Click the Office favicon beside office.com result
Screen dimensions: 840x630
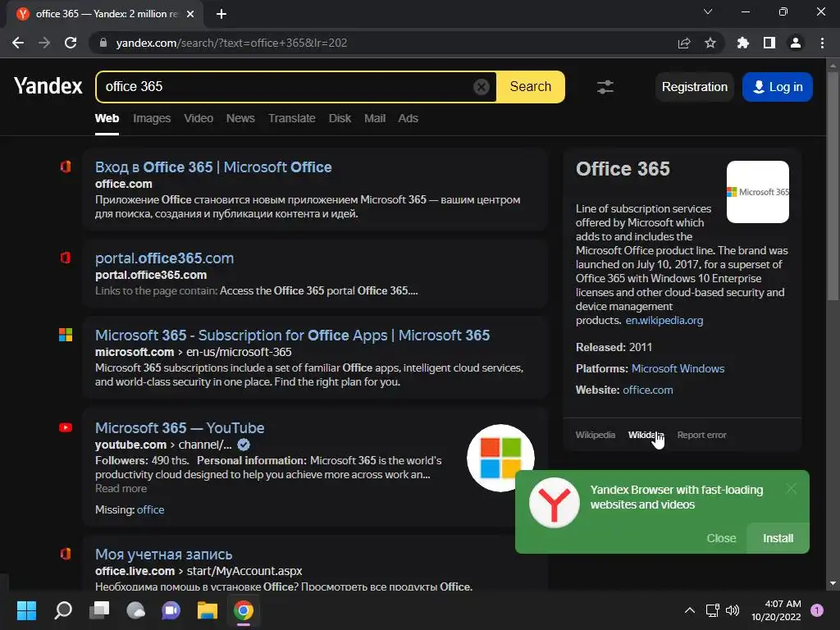click(x=66, y=167)
